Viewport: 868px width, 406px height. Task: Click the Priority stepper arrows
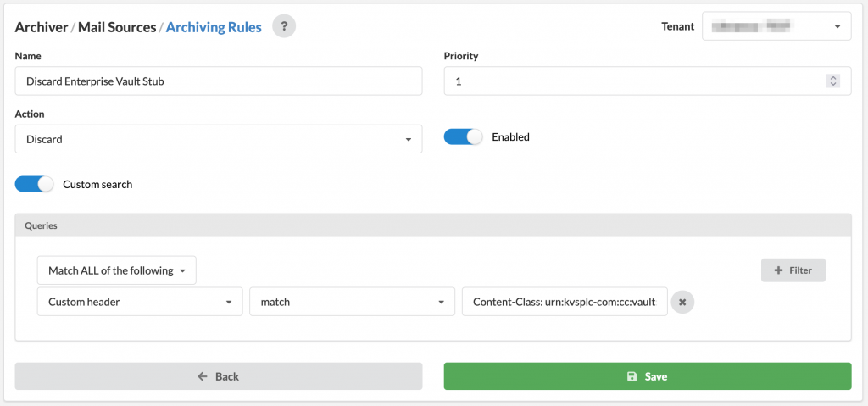click(833, 81)
